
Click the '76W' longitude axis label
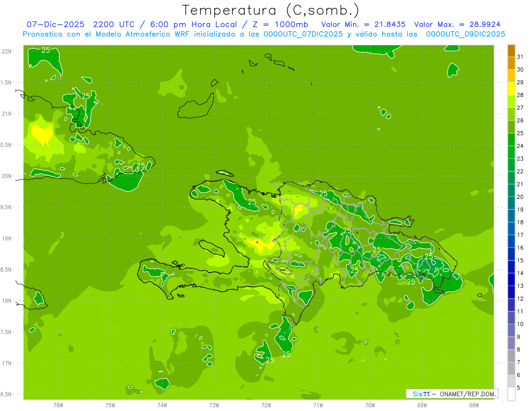coord(58,405)
